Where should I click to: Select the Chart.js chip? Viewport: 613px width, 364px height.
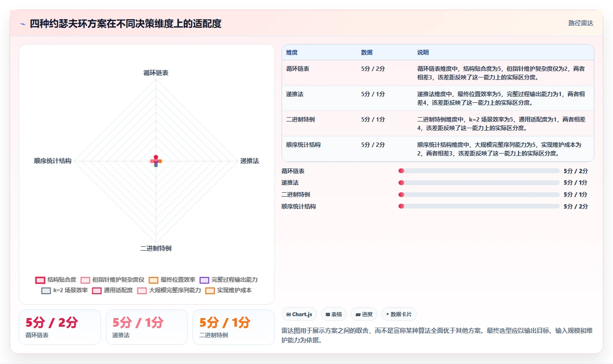[x=299, y=314]
